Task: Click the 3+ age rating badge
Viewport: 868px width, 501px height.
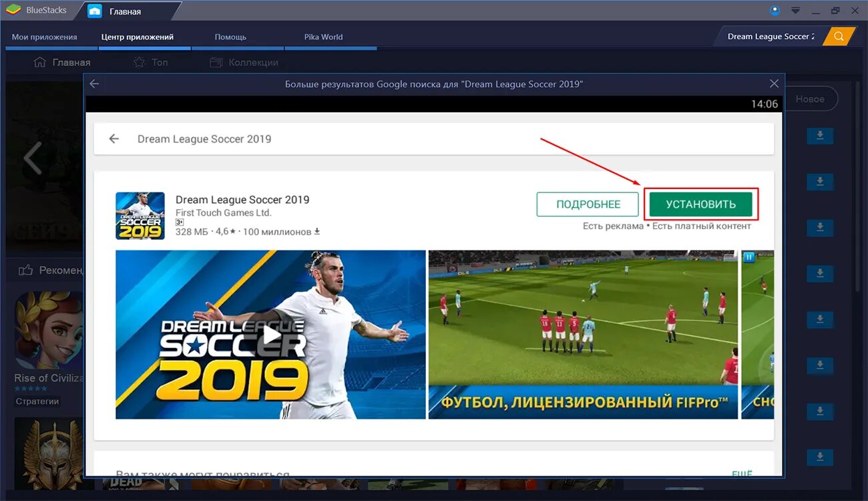Action: tap(180, 222)
